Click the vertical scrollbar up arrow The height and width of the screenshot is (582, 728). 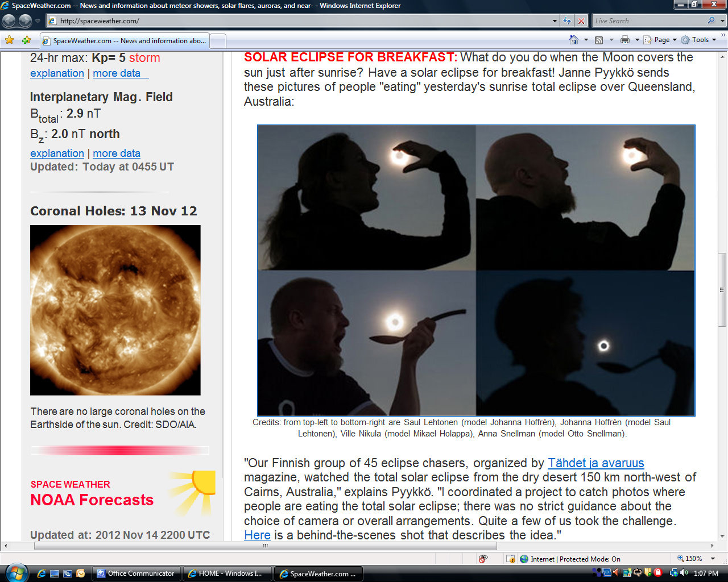[722, 57]
